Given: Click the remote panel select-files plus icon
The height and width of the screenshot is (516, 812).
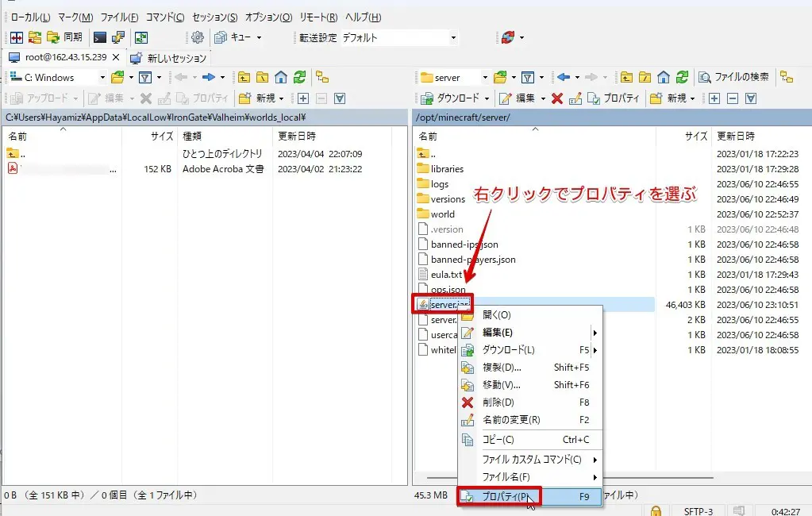Looking at the screenshot, I should (x=714, y=98).
